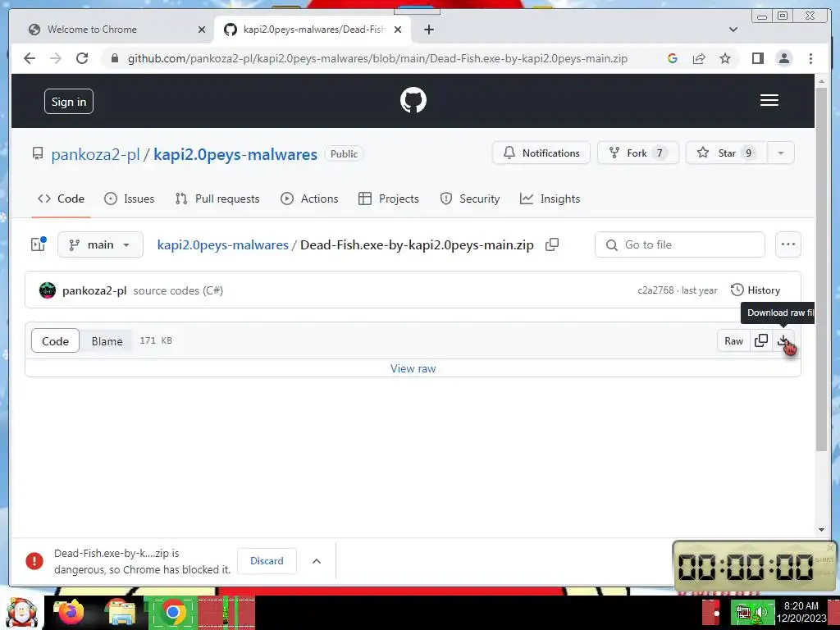Open pankoza2-pl owner link in header
The image size is (840, 630).
(95, 154)
